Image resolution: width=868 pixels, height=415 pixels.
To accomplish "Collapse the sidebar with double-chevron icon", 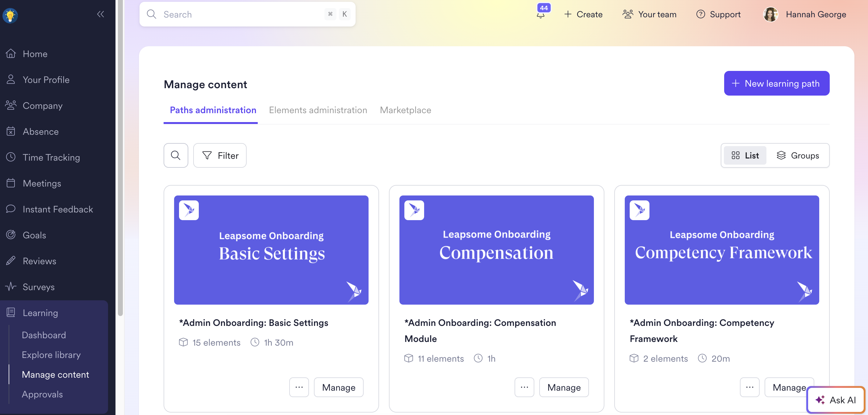I will [100, 14].
